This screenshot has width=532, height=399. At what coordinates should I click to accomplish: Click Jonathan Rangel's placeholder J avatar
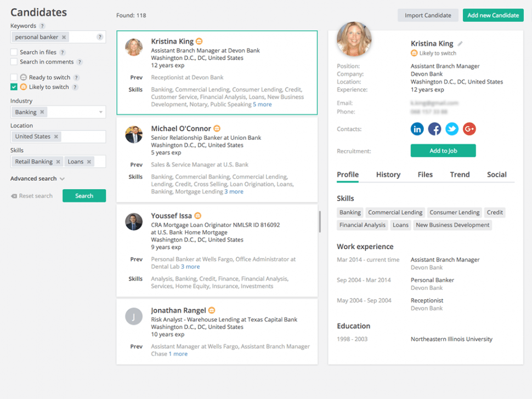coord(134,316)
